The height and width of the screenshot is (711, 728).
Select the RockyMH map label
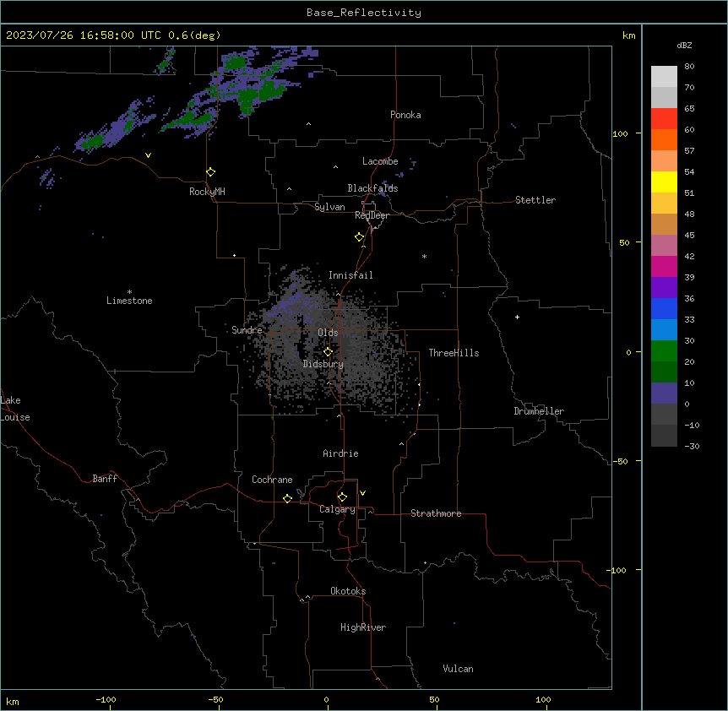pyautogui.click(x=207, y=192)
